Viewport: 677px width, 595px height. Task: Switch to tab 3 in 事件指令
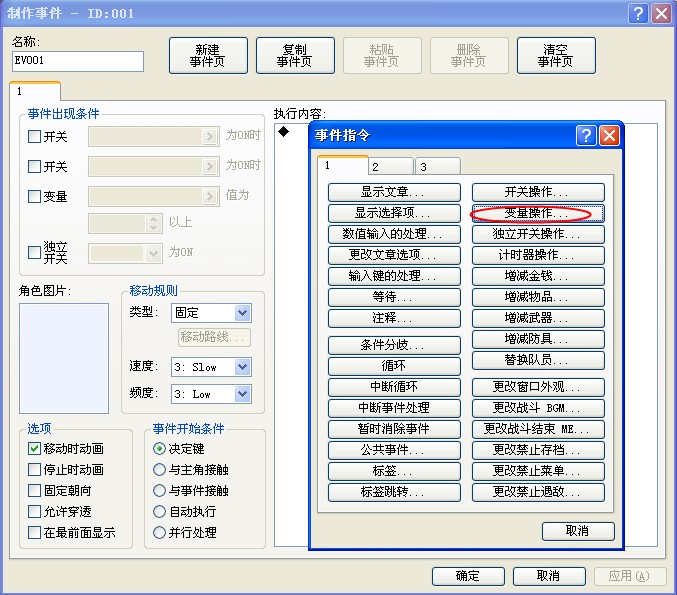(x=438, y=167)
